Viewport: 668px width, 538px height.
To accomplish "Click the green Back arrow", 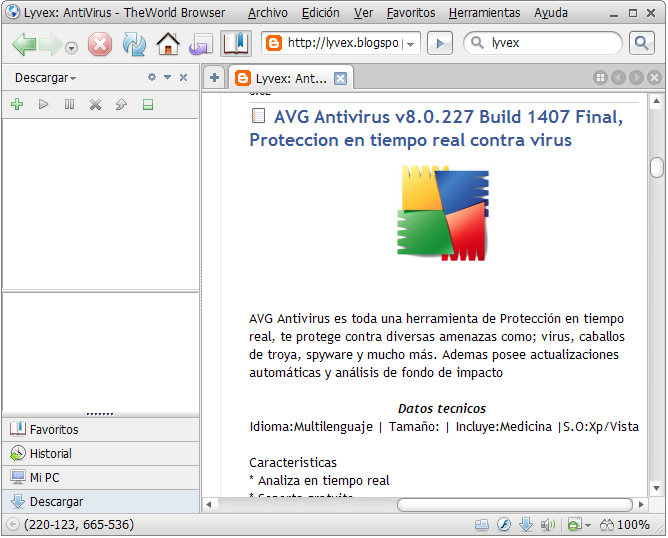I will [23, 44].
